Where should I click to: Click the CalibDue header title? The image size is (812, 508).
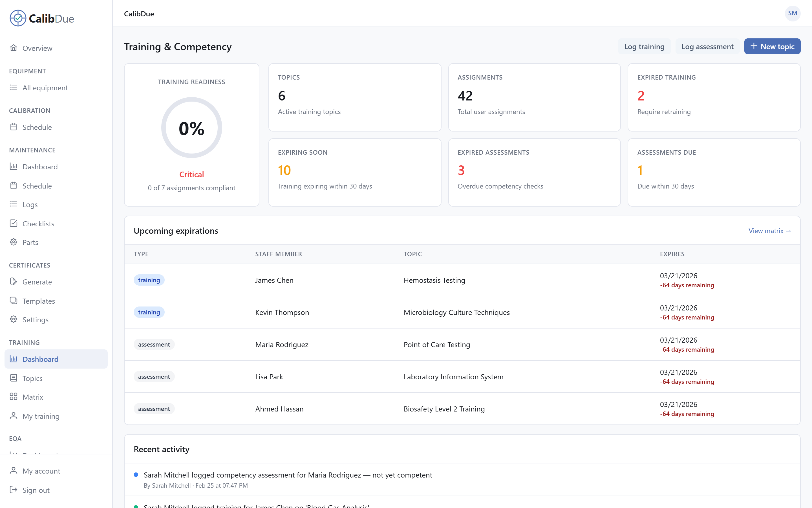[139, 14]
